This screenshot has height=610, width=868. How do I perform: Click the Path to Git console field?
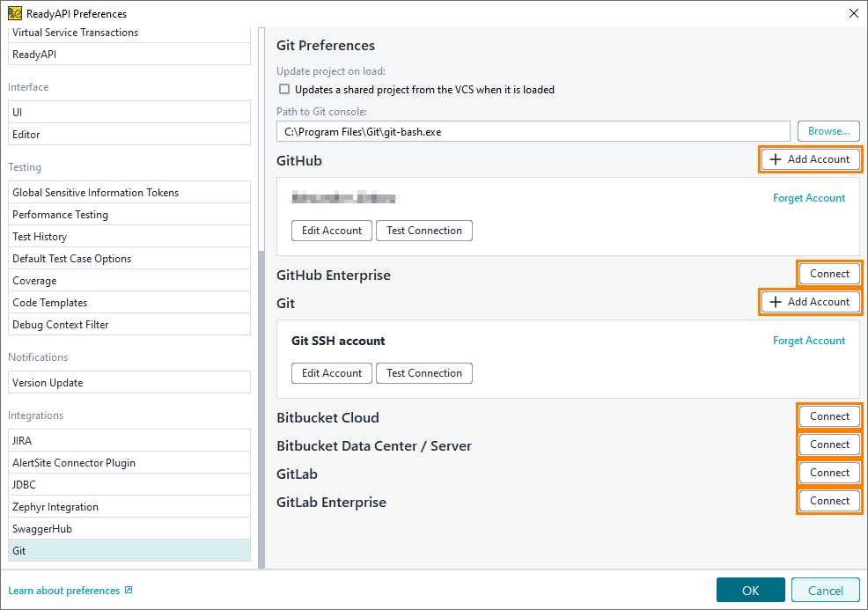point(532,131)
